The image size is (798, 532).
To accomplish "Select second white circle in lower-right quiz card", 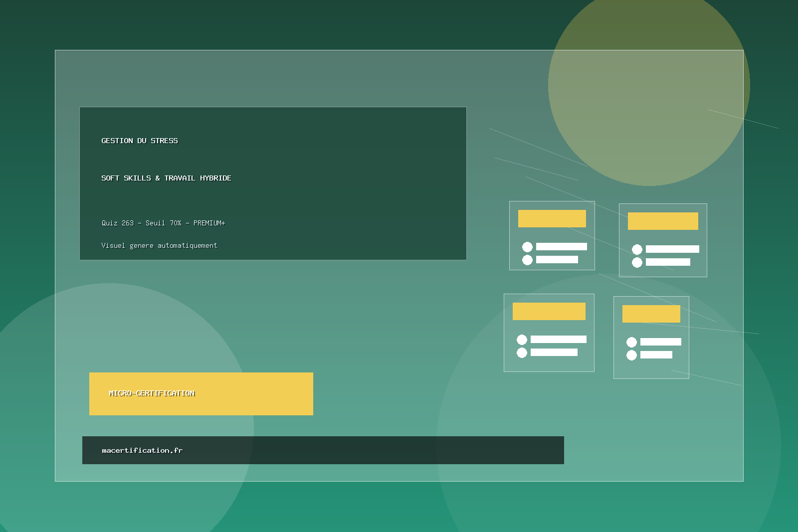I will (x=631, y=355).
